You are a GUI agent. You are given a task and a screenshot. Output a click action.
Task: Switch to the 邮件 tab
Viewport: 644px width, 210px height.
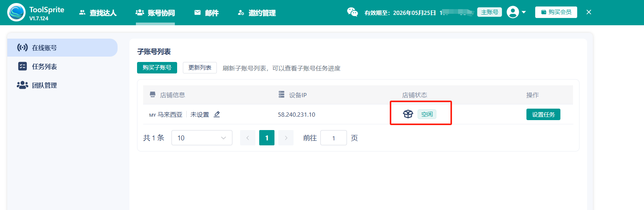click(x=207, y=13)
